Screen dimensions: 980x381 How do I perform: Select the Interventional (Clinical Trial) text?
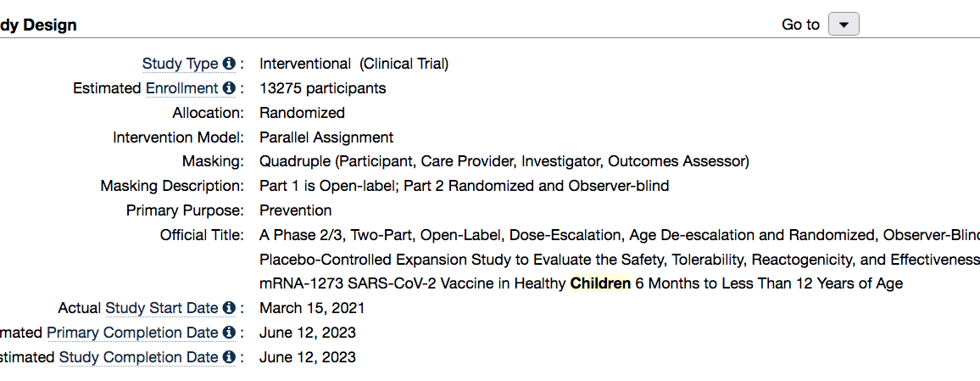(354, 64)
